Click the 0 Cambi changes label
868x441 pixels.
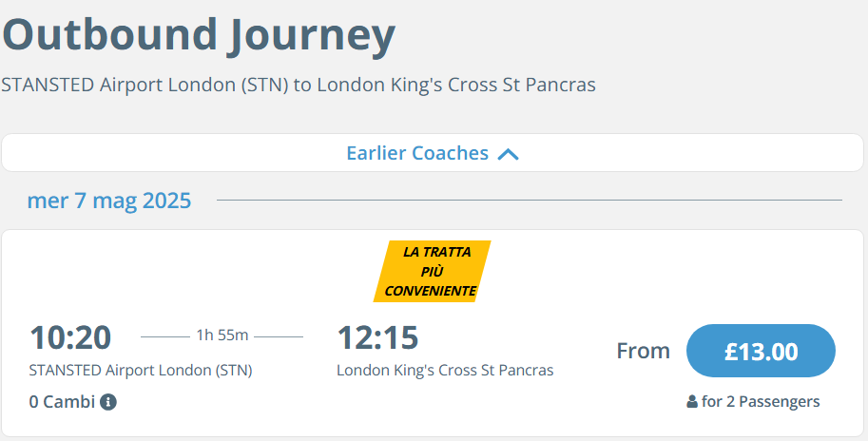click(x=62, y=402)
